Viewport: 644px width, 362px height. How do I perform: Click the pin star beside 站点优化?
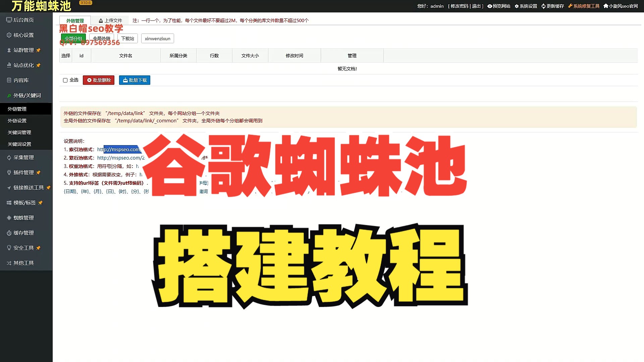[38, 65]
